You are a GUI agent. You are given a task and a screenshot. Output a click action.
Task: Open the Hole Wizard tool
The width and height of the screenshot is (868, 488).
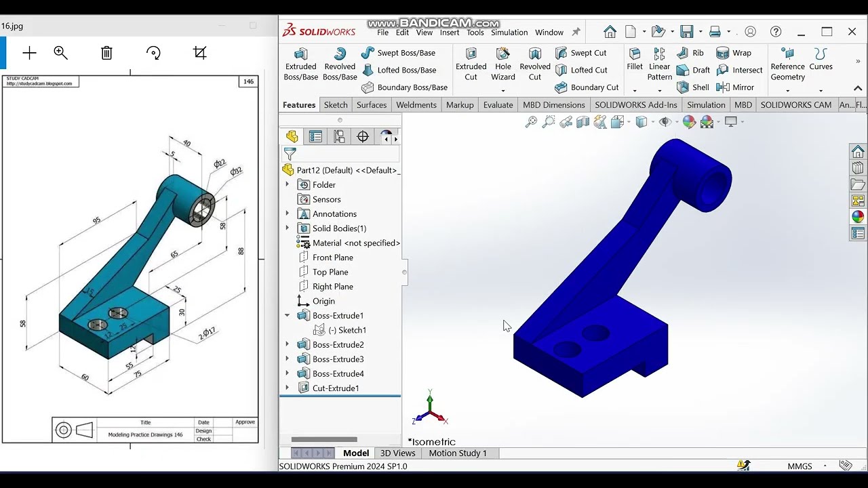coord(502,64)
